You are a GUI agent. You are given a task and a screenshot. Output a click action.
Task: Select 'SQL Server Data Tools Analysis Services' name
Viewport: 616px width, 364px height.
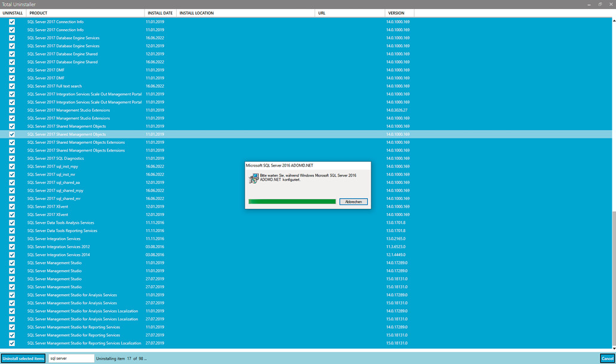(60, 223)
